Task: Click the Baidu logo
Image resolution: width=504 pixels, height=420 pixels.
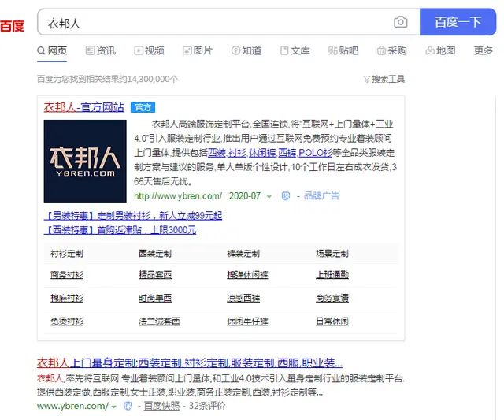Action: click(x=13, y=26)
